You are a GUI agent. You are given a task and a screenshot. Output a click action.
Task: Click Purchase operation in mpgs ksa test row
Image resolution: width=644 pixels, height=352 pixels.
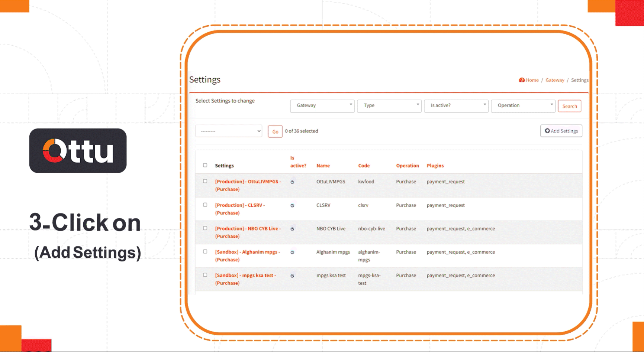coord(406,275)
